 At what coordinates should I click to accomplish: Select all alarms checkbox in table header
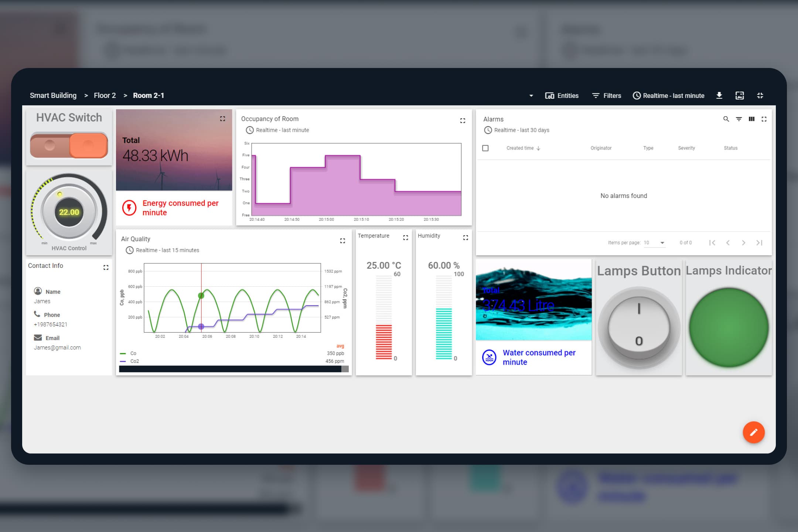point(485,148)
